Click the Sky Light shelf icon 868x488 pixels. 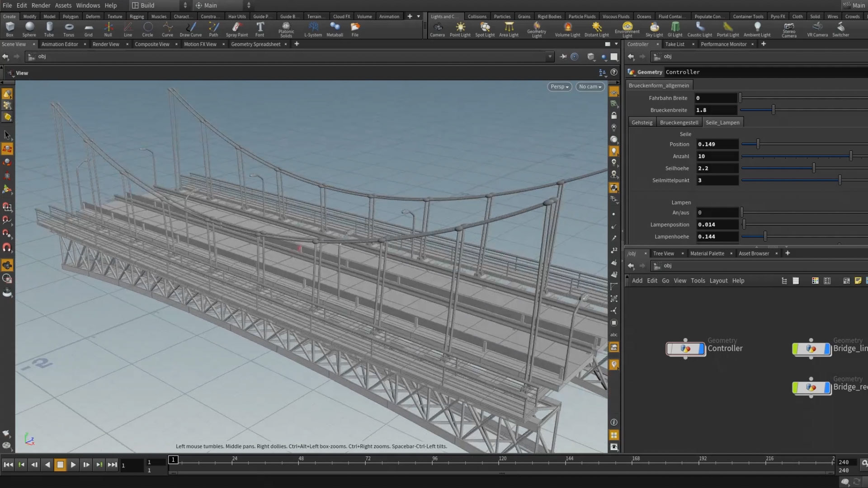coord(654,29)
